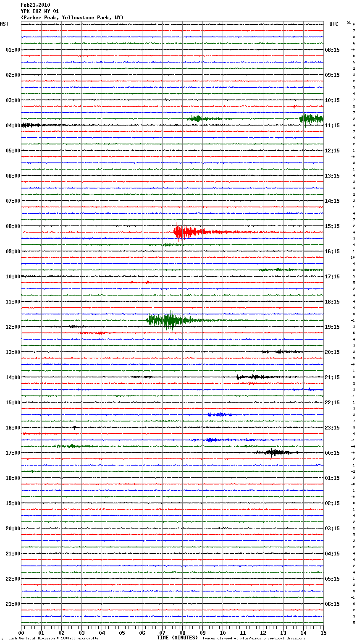Click the 13:15 UTC time label
Image resolution: width=357 pixels, height=644 pixels.
(332, 176)
